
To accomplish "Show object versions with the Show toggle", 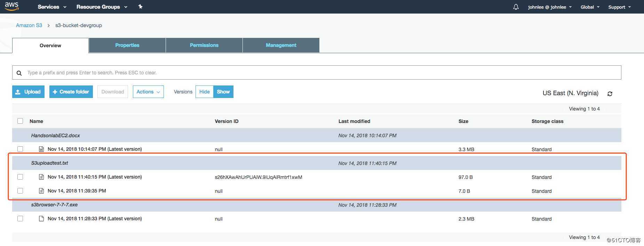I will pos(223,92).
